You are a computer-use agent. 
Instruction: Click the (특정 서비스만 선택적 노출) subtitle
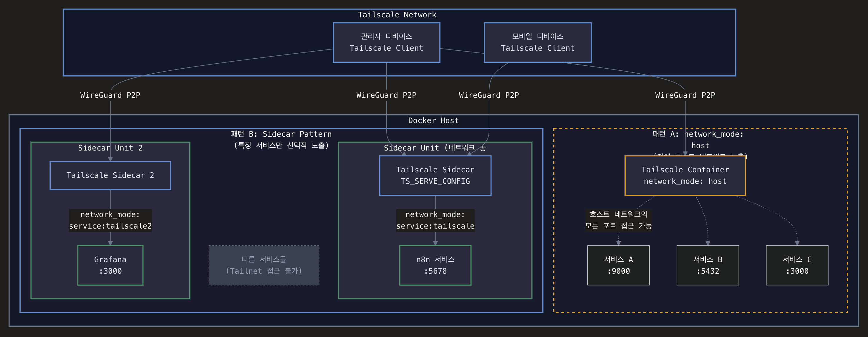[x=281, y=146]
